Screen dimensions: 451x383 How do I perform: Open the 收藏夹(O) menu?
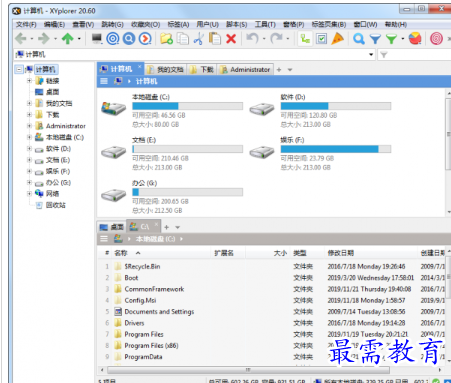[x=145, y=24]
